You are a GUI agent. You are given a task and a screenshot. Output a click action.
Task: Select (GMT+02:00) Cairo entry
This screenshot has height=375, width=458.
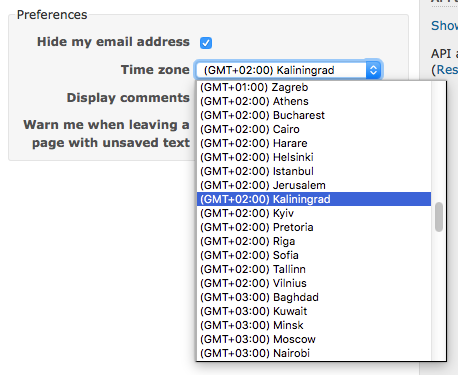click(314, 129)
